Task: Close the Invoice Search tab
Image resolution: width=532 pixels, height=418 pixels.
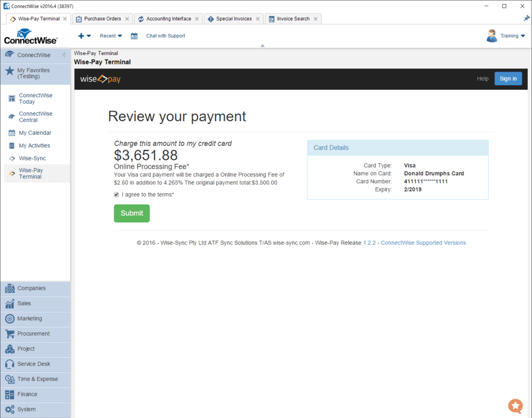Action: coord(315,19)
